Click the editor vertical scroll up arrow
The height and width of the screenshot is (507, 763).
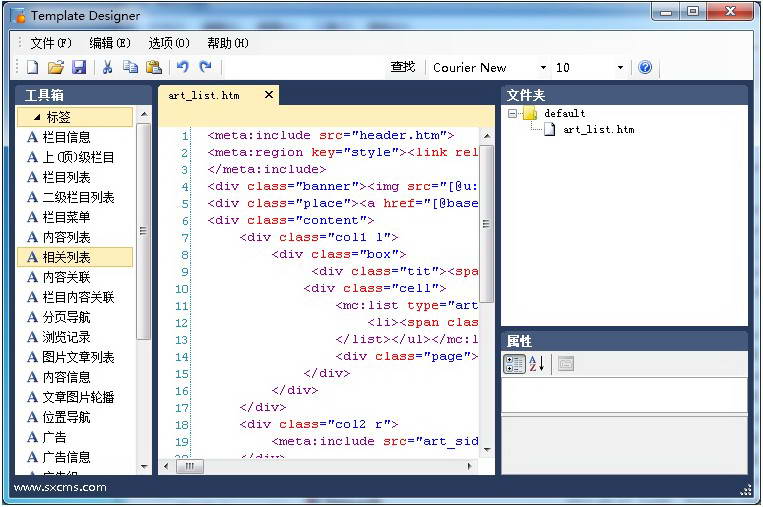pos(487,136)
